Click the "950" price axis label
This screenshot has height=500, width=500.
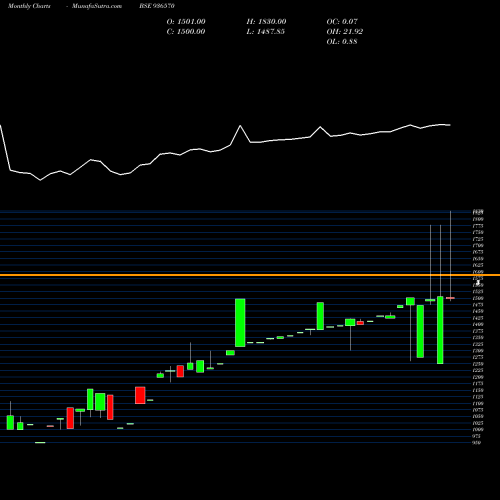(477, 443)
